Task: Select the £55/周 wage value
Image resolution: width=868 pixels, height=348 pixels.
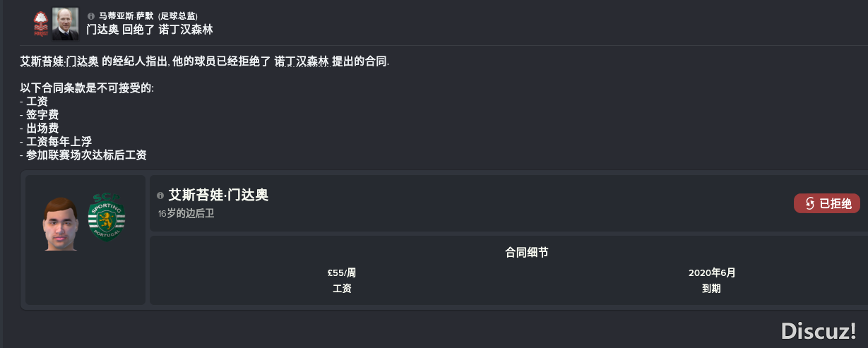Action: click(342, 272)
